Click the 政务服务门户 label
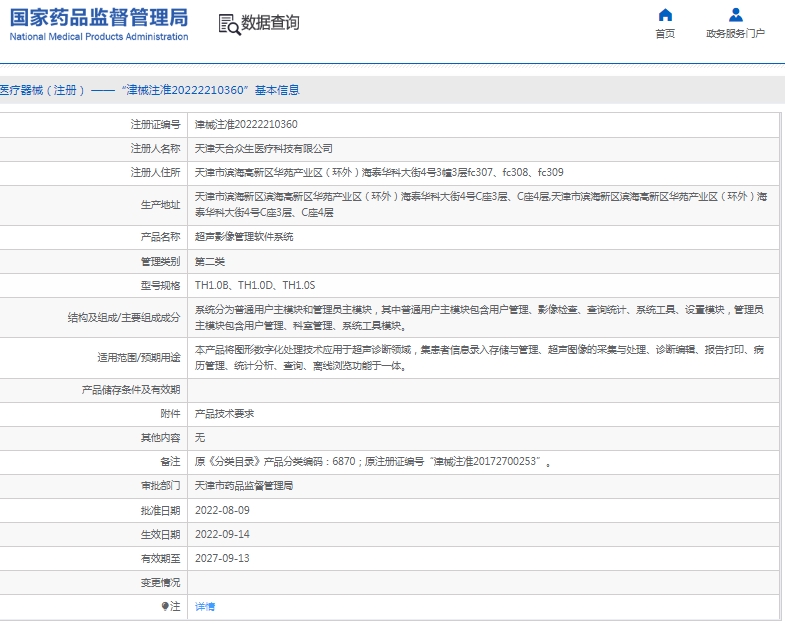This screenshot has height=626, width=785. click(735, 34)
